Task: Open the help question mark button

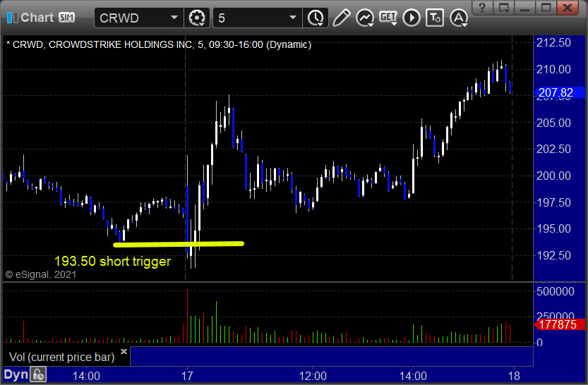Action: point(482,8)
